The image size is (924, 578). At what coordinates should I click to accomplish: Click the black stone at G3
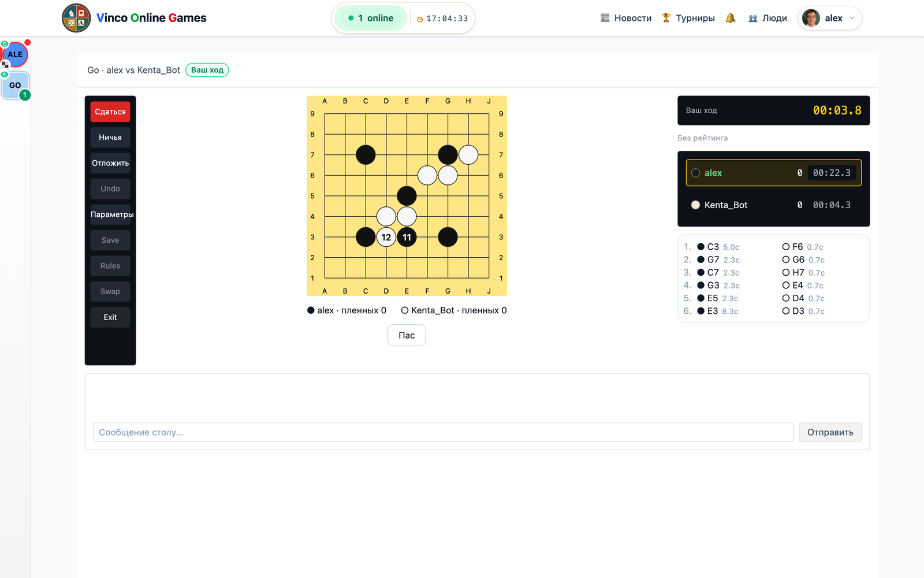[x=448, y=237]
